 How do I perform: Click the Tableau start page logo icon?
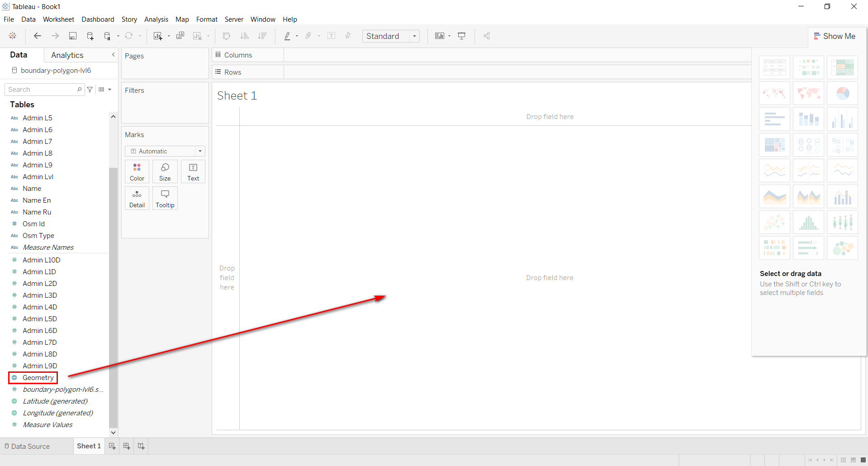[x=13, y=36]
